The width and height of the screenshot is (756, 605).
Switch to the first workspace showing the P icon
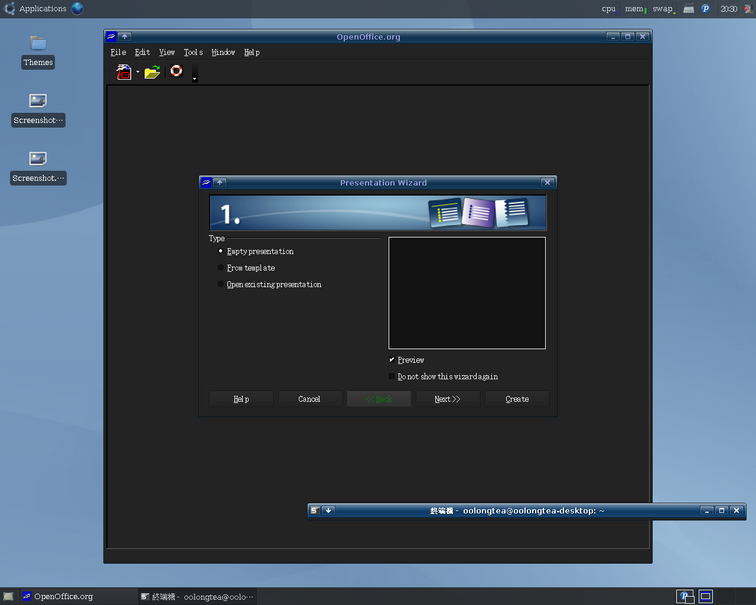(x=685, y=596)
